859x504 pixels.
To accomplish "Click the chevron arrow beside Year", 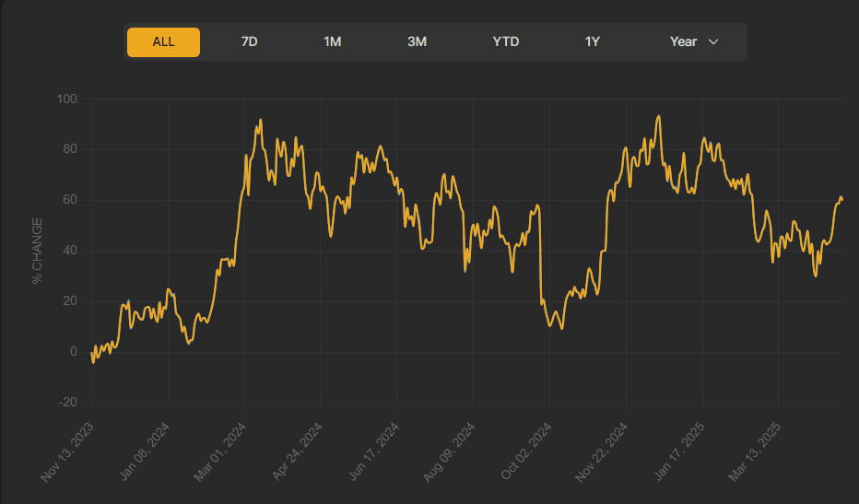I will [712, 42].
